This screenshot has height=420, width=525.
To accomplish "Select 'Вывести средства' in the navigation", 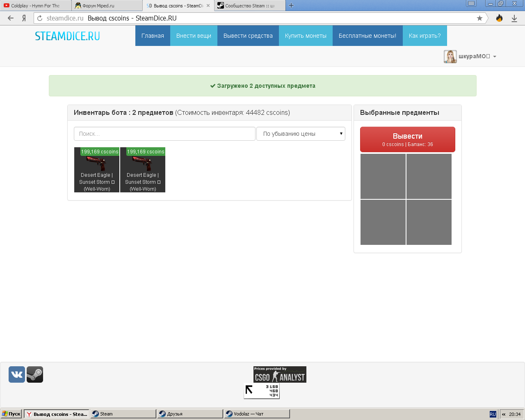I will [x=248, y=36].
